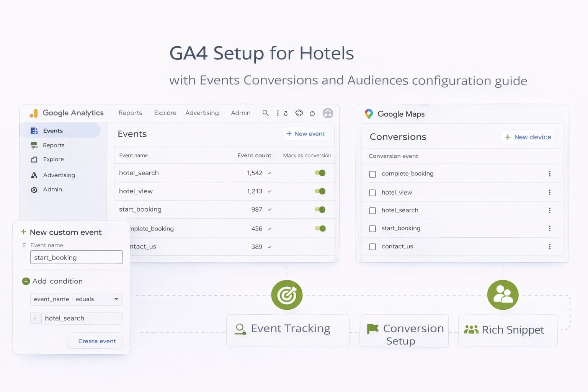Image resolution: width=588 pixels, height=392 pixels.
Task: Click the Google Maps pin logo
Action: click(369, 114)
